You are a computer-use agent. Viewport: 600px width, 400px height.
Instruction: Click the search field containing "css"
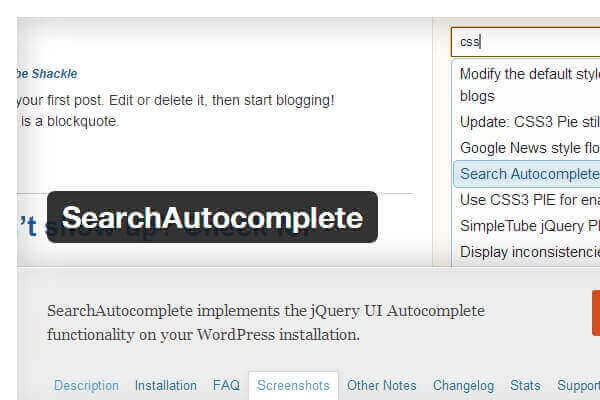coord(525,42)
